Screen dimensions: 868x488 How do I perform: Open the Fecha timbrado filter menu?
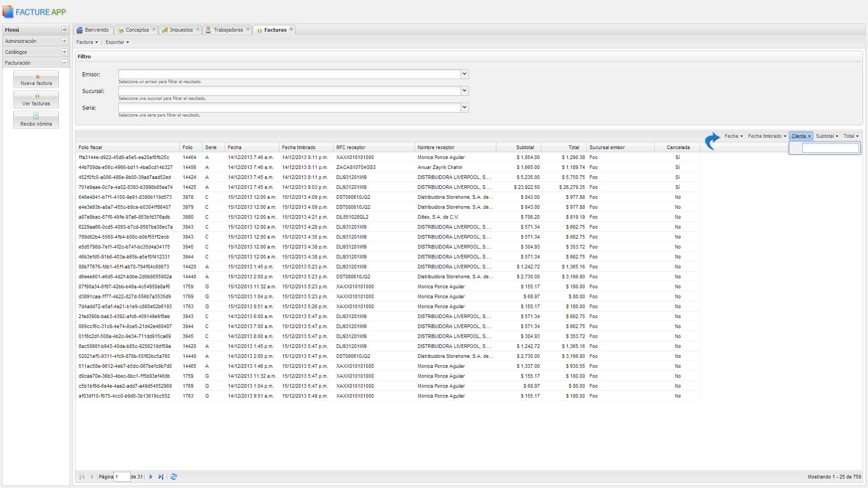[x=767, y=136]
